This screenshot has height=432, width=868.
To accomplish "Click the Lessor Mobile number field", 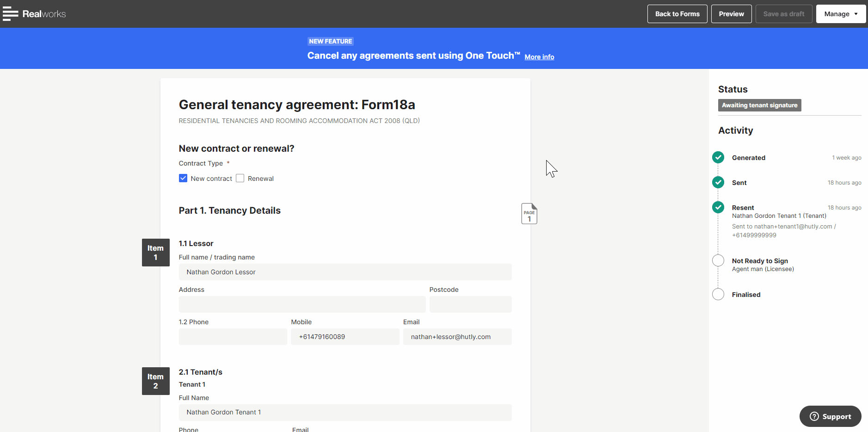I will point(345,337).
